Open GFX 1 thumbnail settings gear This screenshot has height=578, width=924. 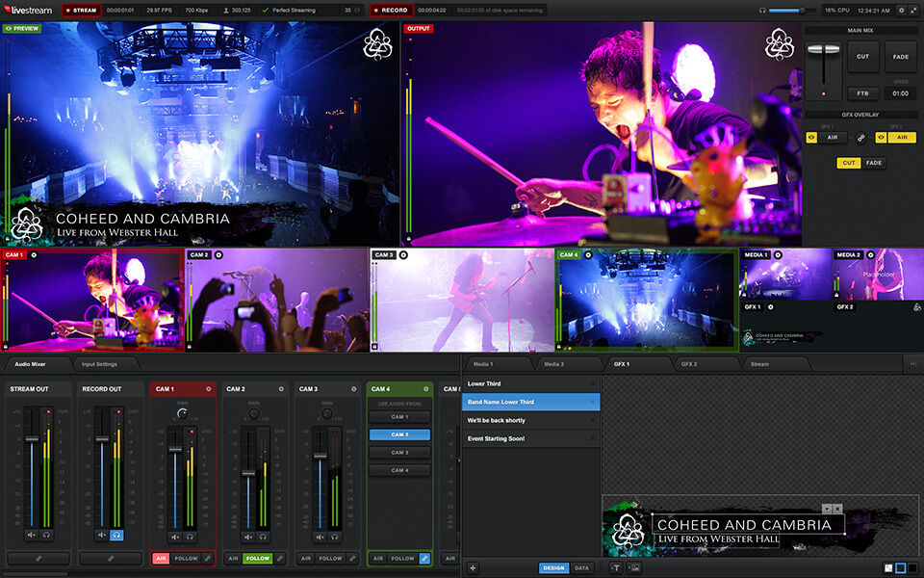coord(771,306)
